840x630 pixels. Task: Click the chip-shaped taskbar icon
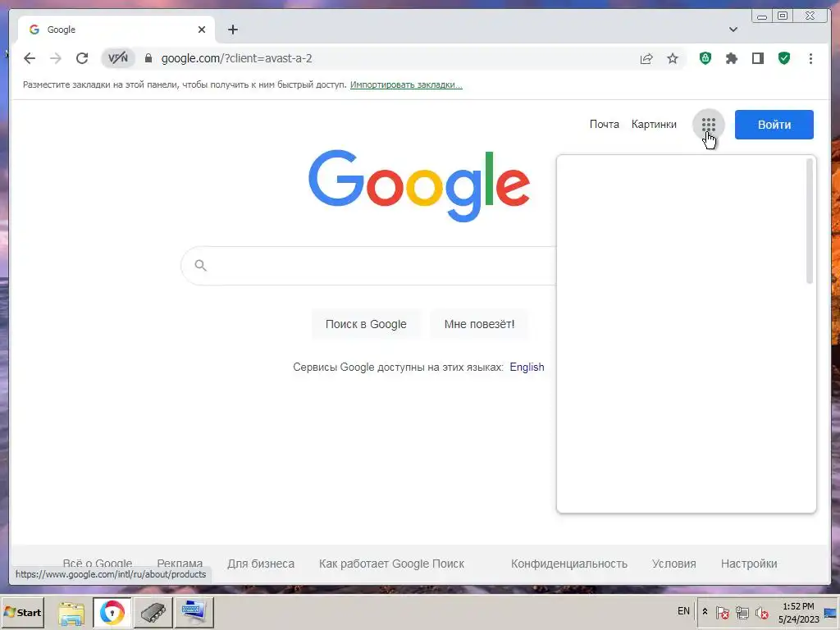coord(153,612)
